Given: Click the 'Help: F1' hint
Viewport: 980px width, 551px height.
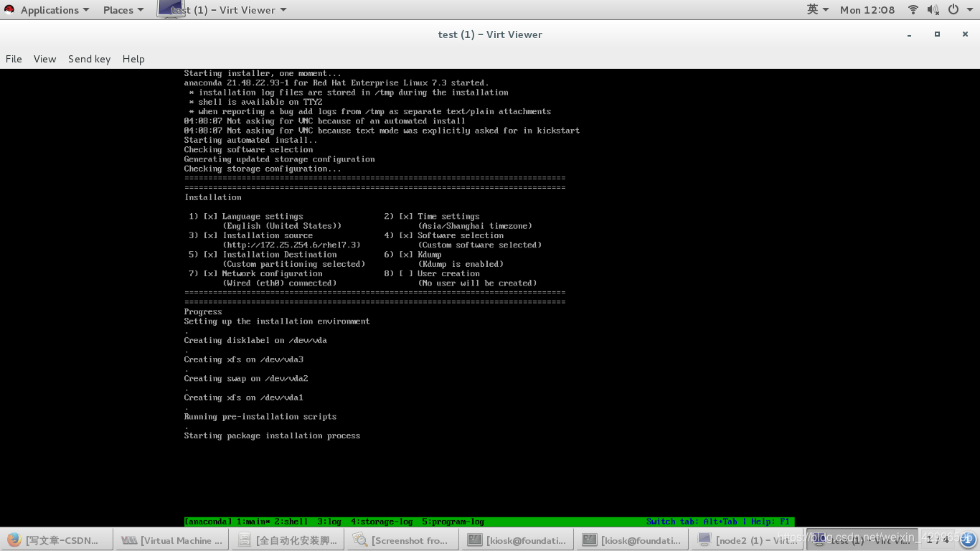Looking at the screenshot, I should (771, 522).
